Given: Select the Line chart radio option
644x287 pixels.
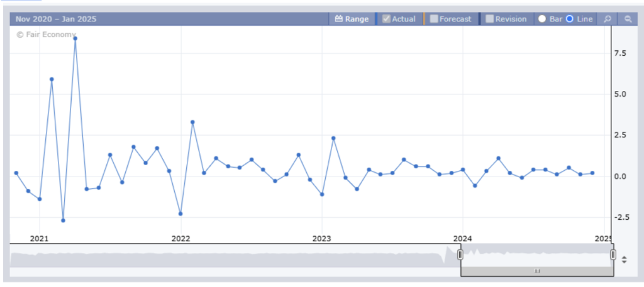Looking at the screenshot, I should click(570, 19).
